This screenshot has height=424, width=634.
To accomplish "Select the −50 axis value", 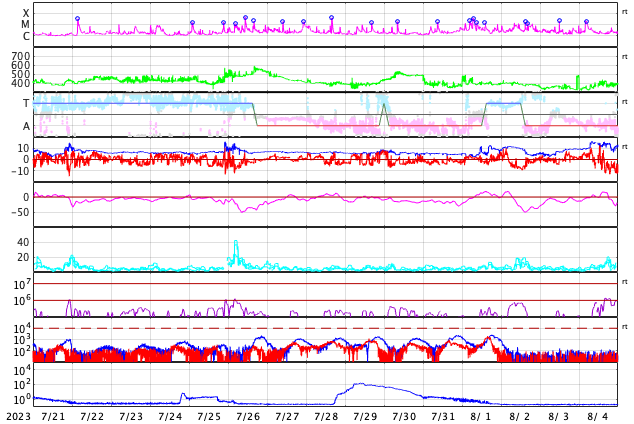I will point(21,212).
